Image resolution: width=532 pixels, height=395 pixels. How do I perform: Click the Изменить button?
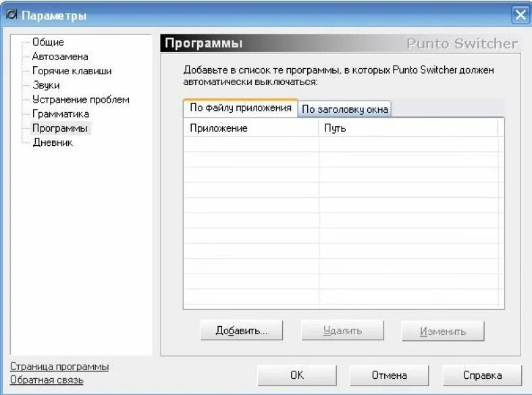[x=443, y=331]
